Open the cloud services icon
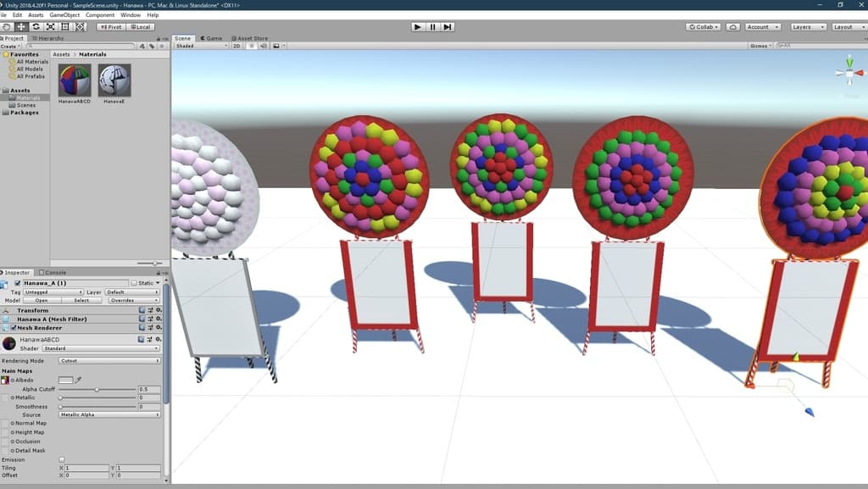The image size is (868, 489). click(x=732, y=26)
